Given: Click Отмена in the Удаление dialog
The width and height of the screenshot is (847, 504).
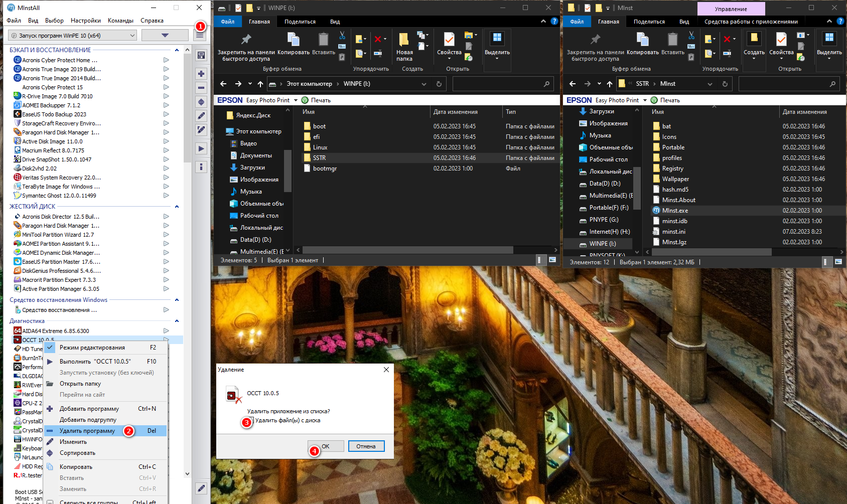Looking at the screenshot, I should 366,446.
